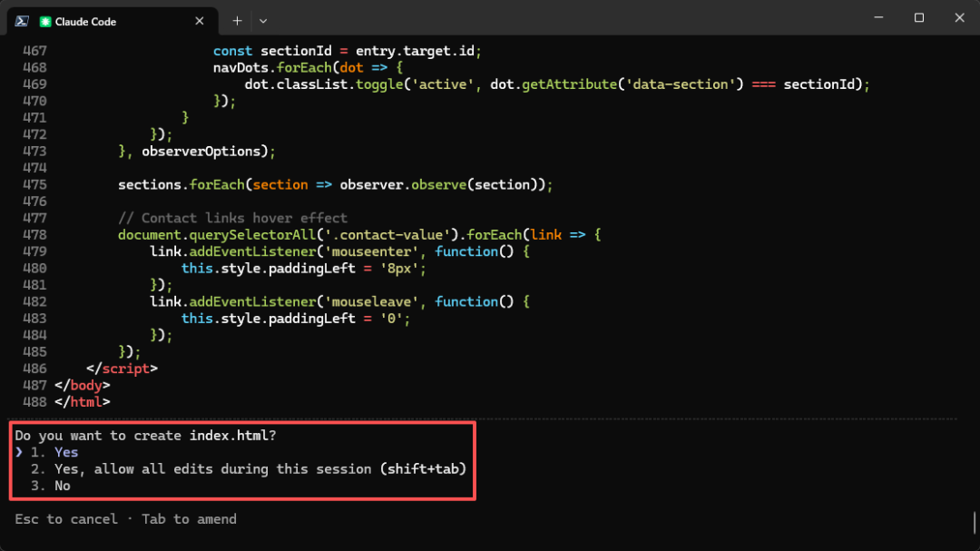Click the closing </html> tag
The width and height of the screenshot is (980, 551).
82,402
